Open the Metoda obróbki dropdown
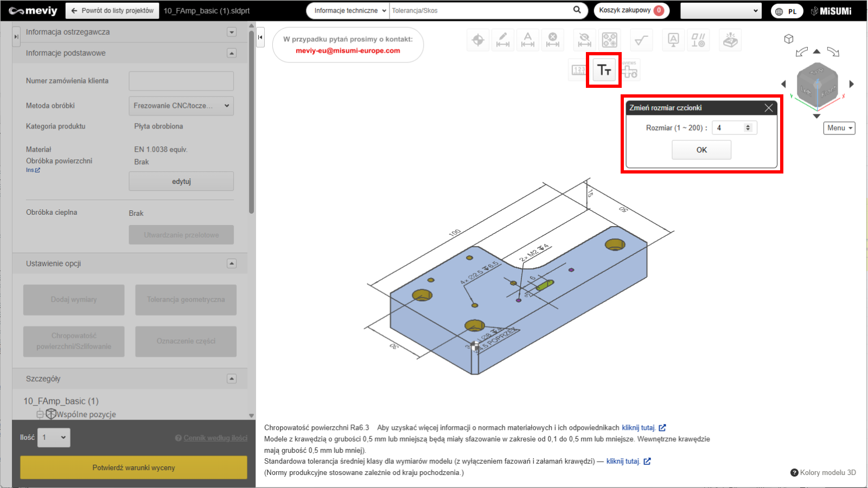Screen dimensions: 868x488 181,106
